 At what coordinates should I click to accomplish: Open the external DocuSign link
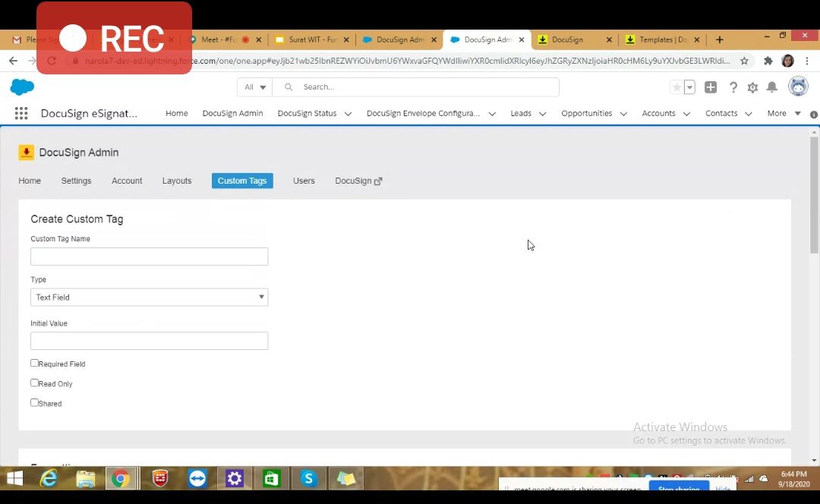pyautogui.click(x=358, y=181)
